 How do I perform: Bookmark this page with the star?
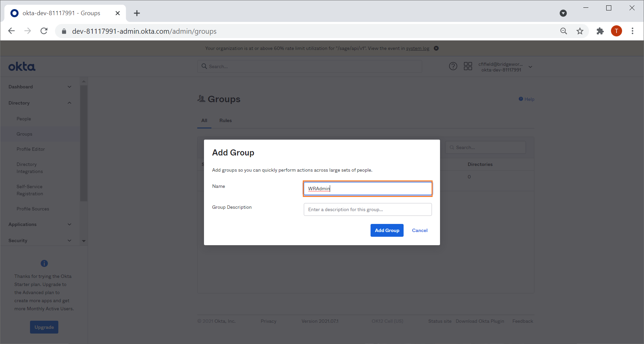(x=580, y=31)
